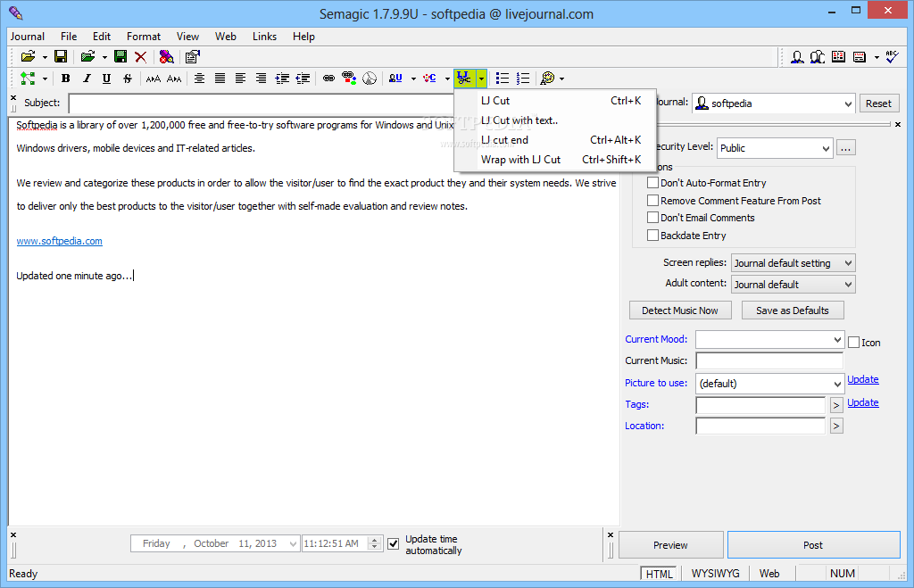Image resolution: width=914 pixels, height=588 pixels.
Task: Click the time spinner up arrow
Action: pos(376,540)
